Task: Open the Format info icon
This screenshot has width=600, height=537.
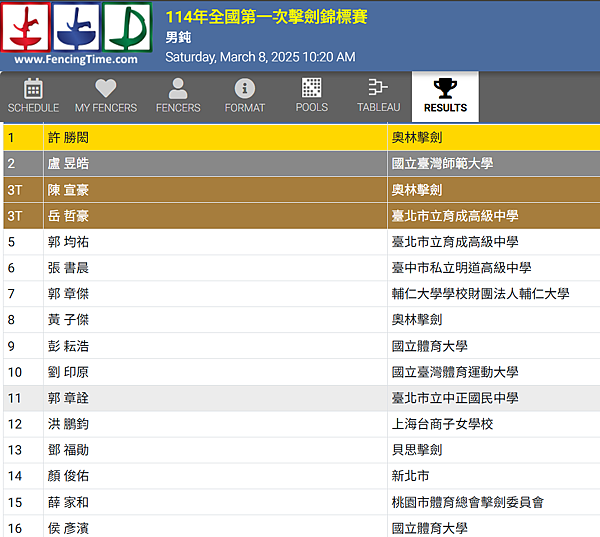Action: point(245,88)
